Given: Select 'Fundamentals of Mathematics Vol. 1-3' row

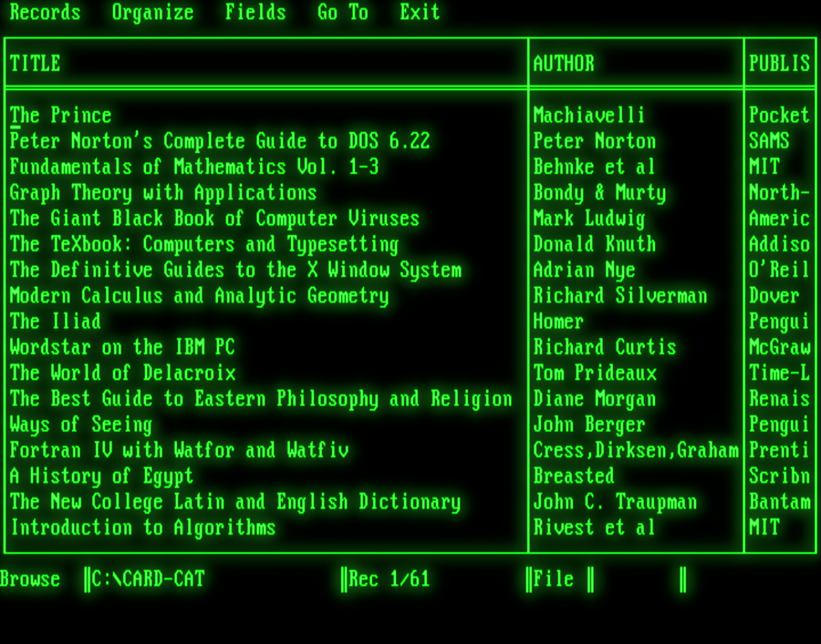Looking at the screenshot, I should coord(194,167).
